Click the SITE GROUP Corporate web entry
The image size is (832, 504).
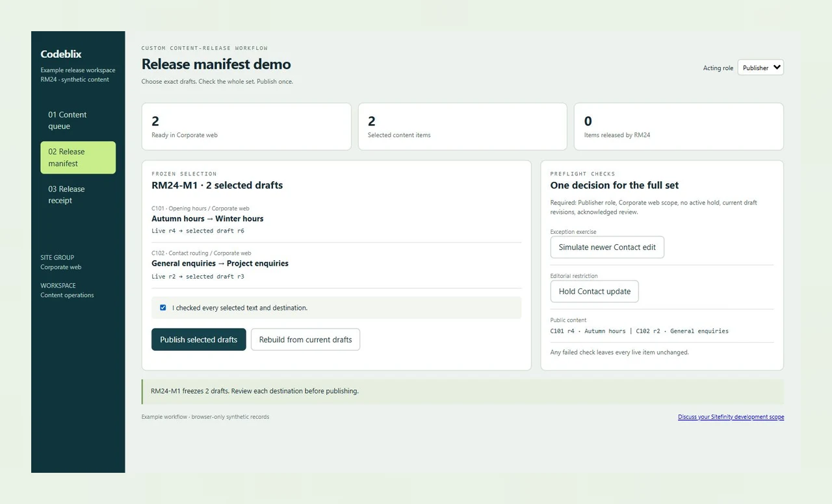click(x=61, y=262)
